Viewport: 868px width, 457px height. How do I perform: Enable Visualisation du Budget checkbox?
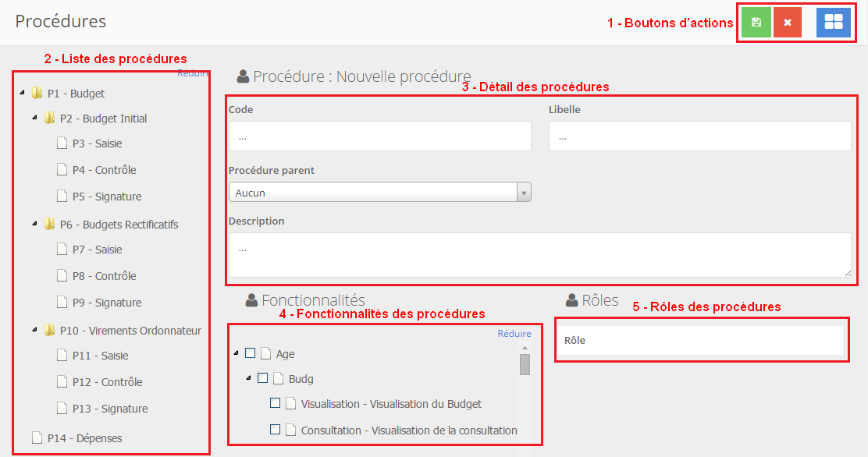pyautogui.click(x=276, y=403)
